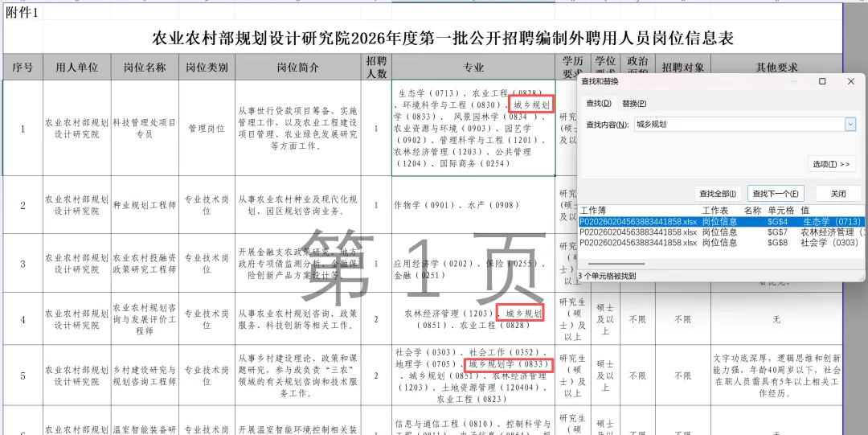The image size is (868, 435).
Task: Select the 科技管理处项目专员 cell
Action: pyautogui.click(x=145, y=128)
